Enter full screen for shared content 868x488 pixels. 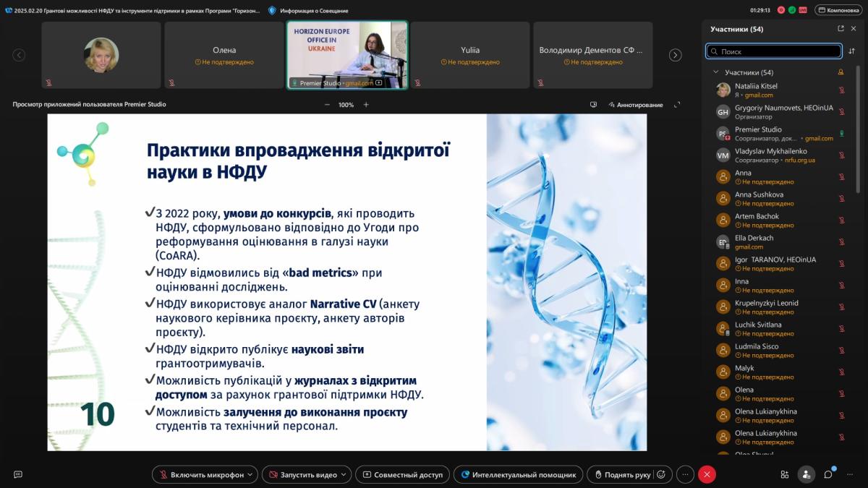point(677,105)
